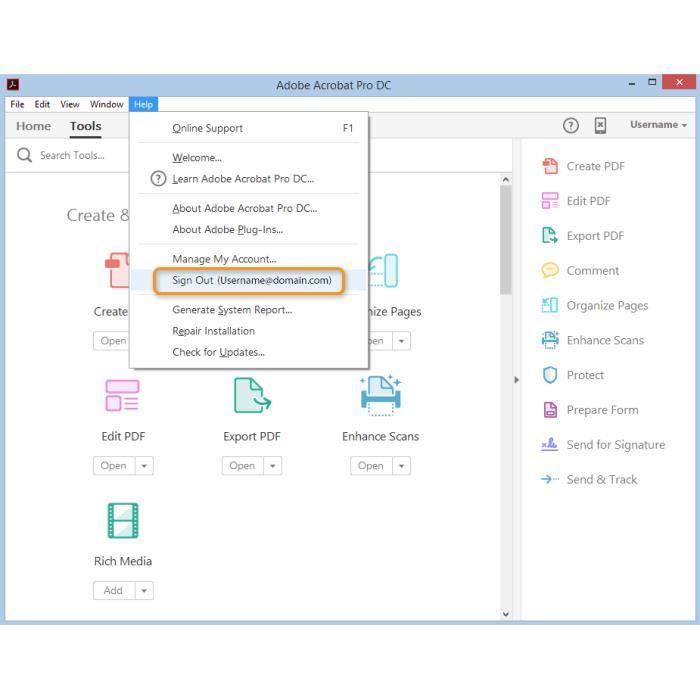The image size is (700, 700).
Task: Expand dropdown arrow next to Export PDF Open
Action: click(272, 466)
